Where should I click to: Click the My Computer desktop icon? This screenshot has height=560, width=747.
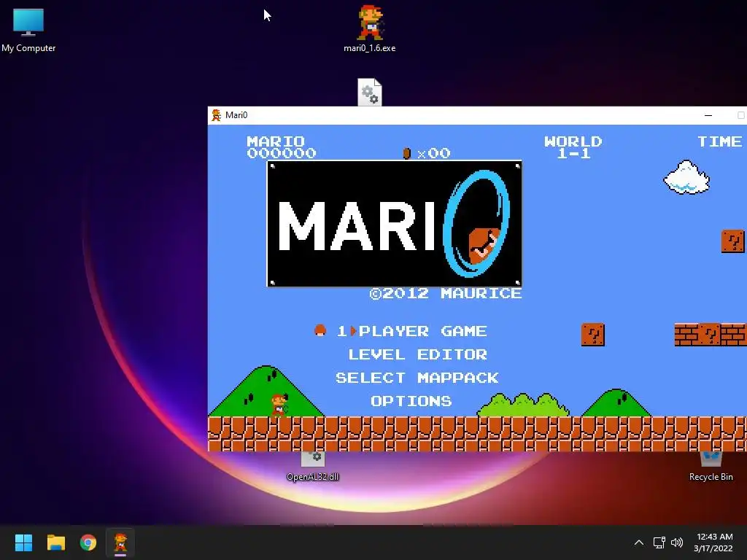pos(28,29)
